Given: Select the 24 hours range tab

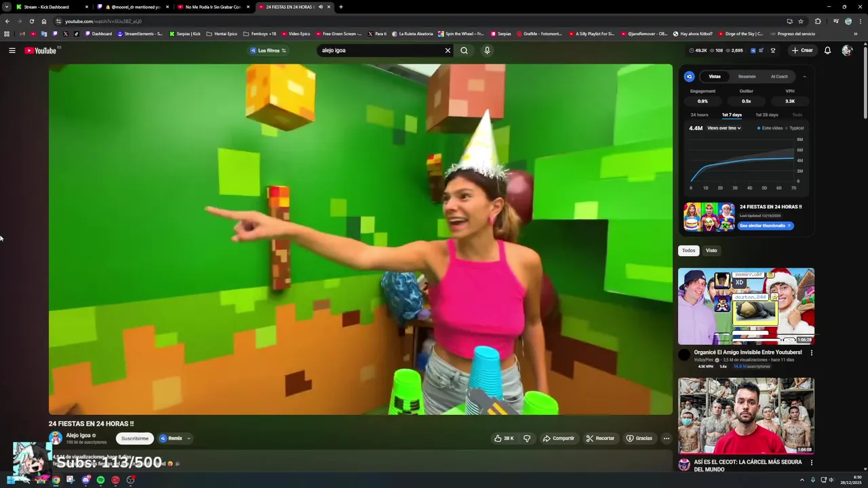Looking at the screenshot, I should tap(699, 115).
